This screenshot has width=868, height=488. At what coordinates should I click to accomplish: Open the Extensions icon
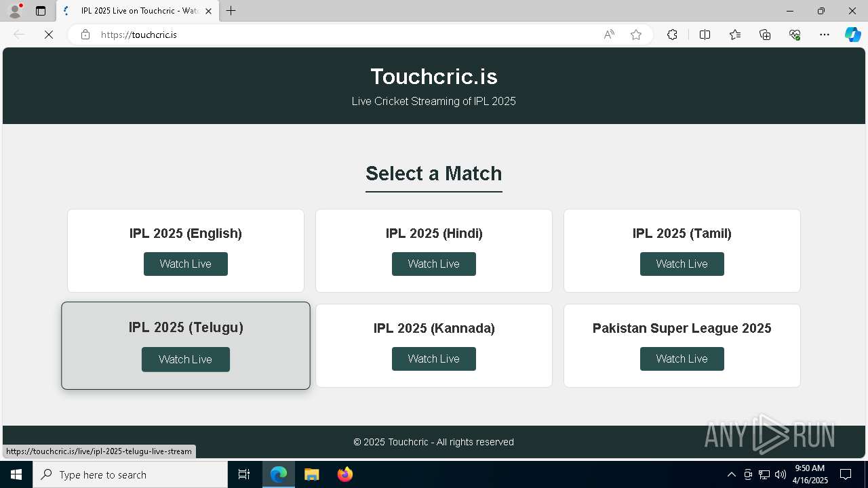pos(672,35)
